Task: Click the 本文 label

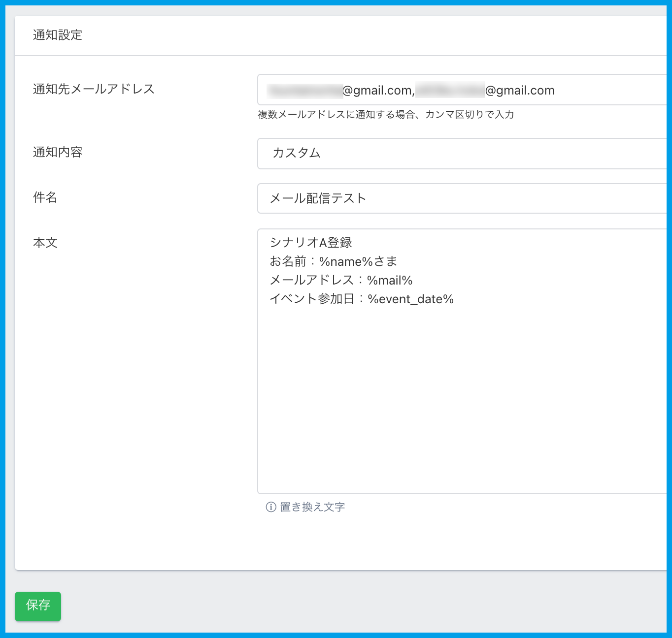Action: (45, 243)
